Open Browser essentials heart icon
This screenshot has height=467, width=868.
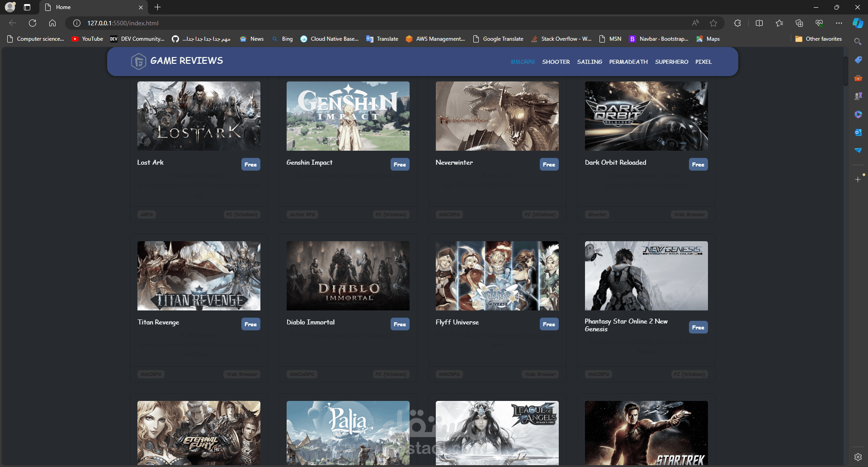click(x=819, y=23)
